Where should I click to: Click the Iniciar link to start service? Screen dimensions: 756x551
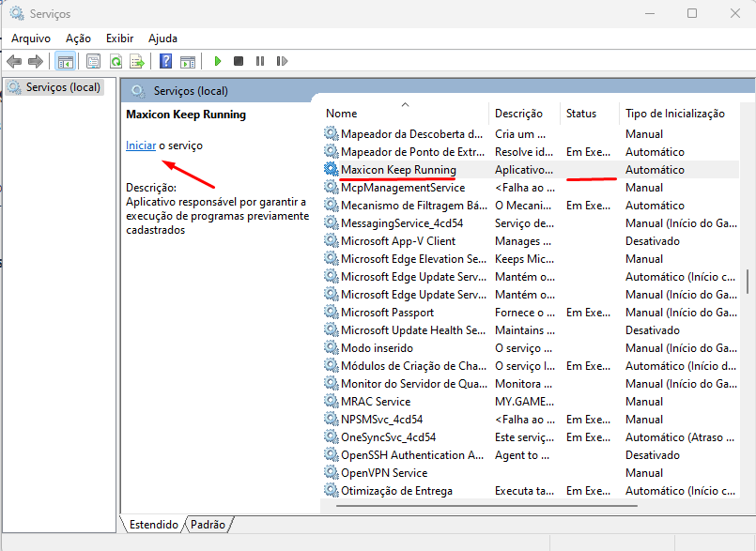point(140,145)
